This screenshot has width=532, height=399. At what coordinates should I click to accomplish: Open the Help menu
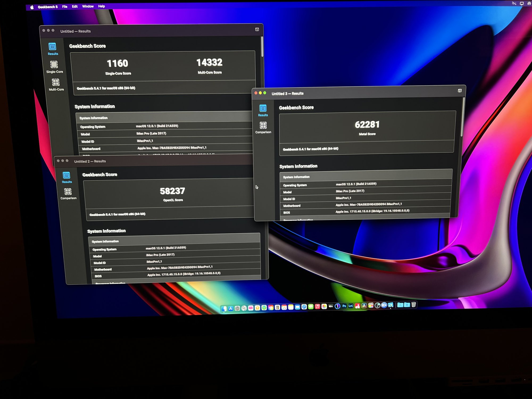point(101,6)
